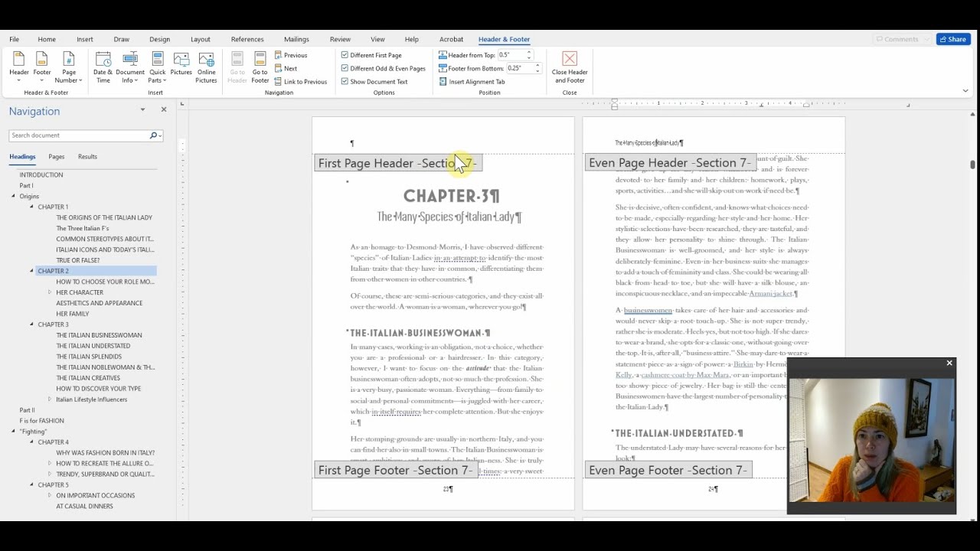Select THE ITALIAN UNDERSTATED heading

93,346
